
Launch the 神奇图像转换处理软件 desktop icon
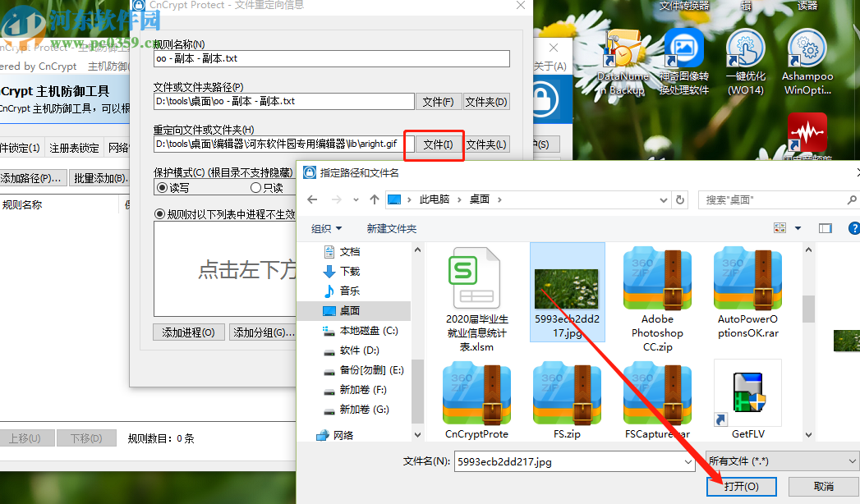[x=684, y=63]
